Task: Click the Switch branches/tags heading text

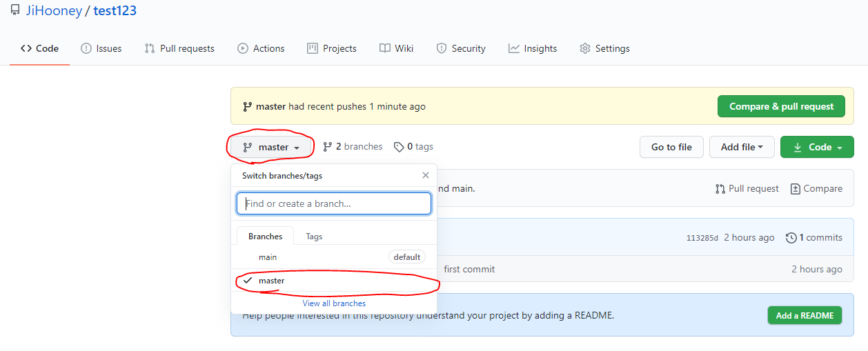Action: (x=282, y=176)
